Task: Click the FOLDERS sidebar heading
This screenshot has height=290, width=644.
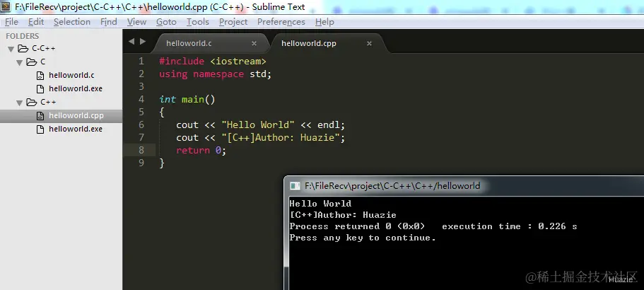Action: (x=22, y=36)
